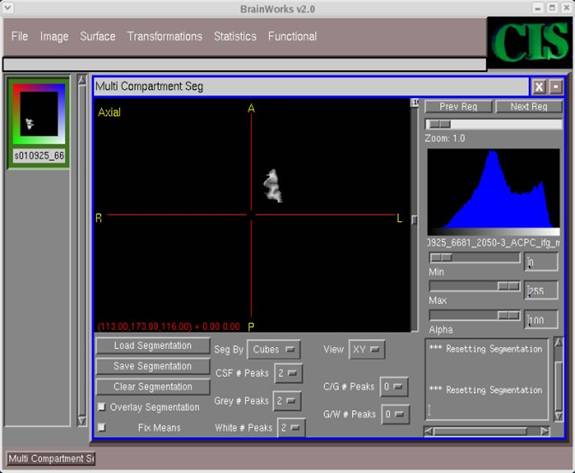Screen dimensions: 575x473
Task: Click the empty status message bar
Action: point(244,64)
